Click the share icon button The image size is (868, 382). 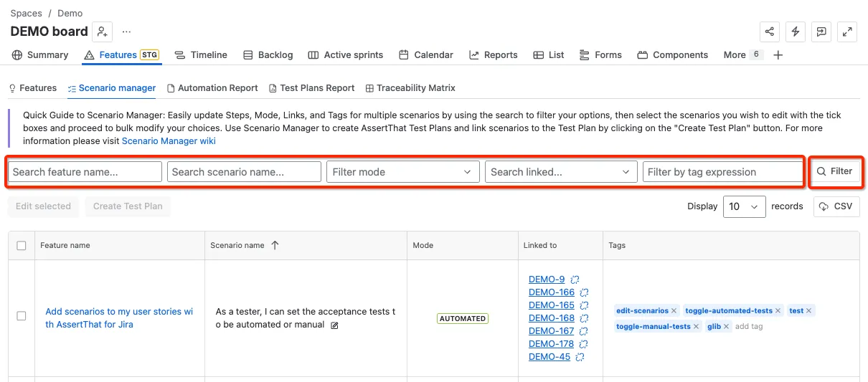(770, 32)
